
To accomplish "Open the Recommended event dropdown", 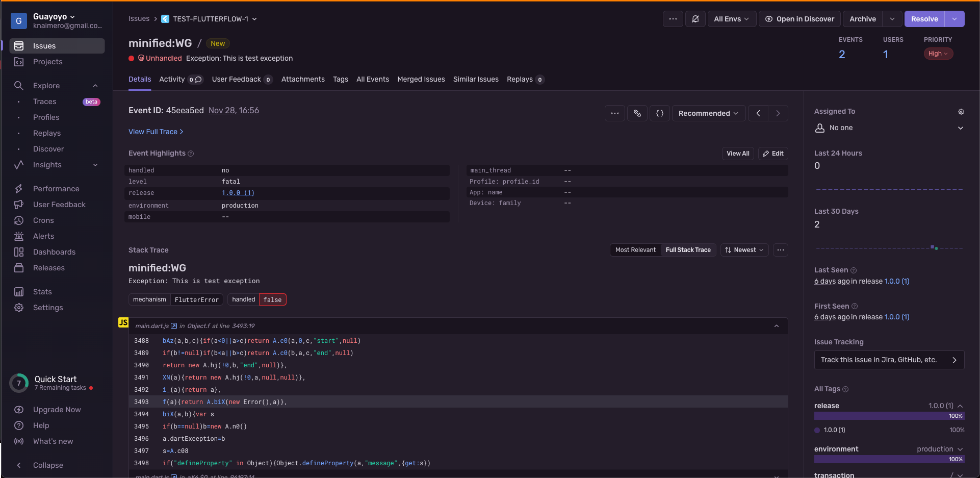I will tap(708, 113).
